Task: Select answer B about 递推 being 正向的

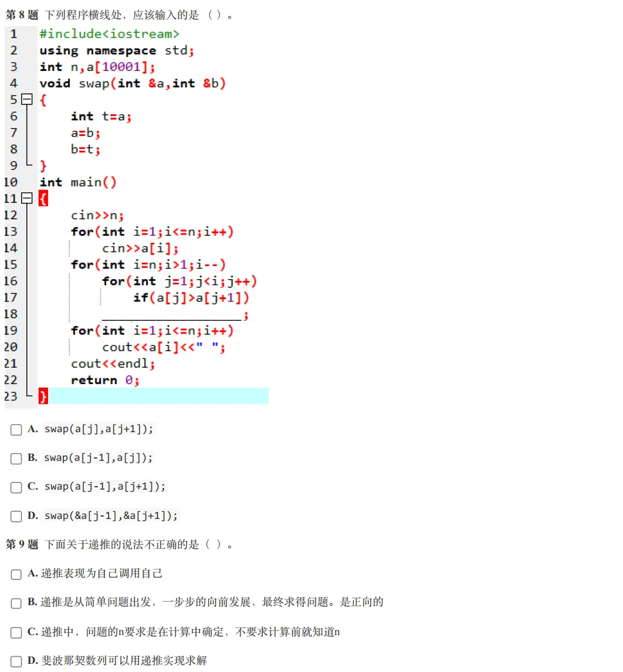Action: (x=16, y=603)
